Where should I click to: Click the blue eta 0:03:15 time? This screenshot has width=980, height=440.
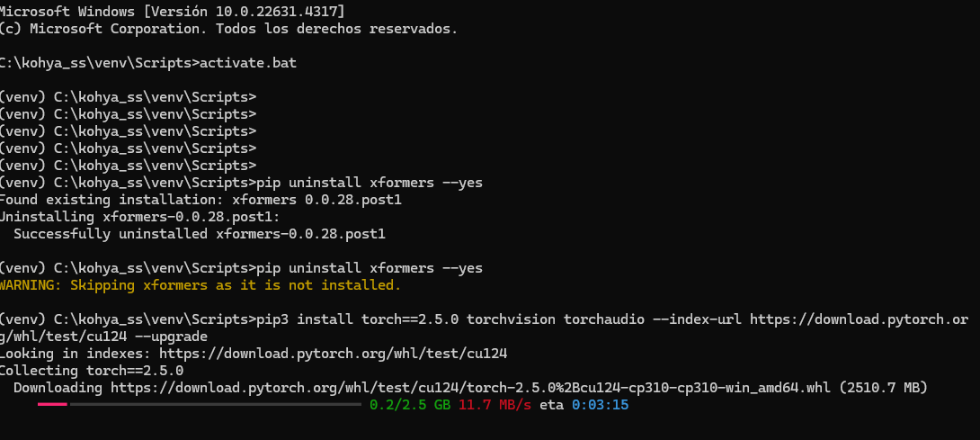coord(600,405)
